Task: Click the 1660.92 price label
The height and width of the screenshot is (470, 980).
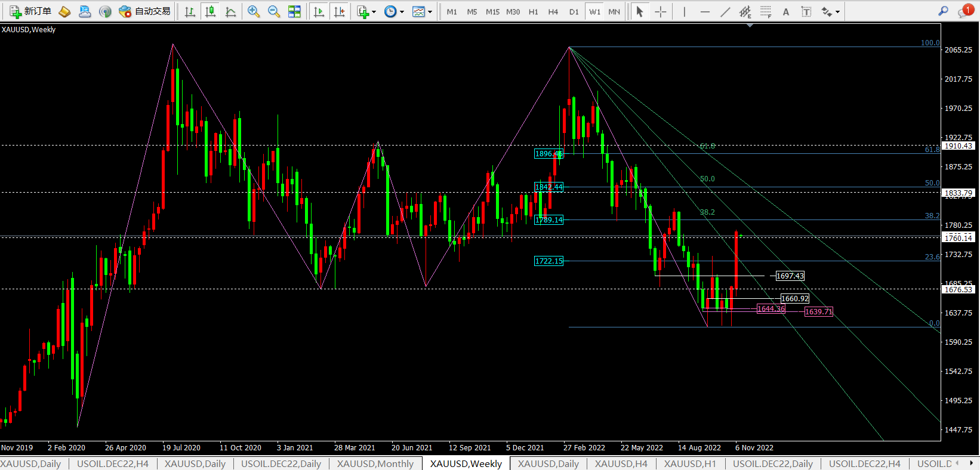Action: pyautogui.click(x=795, y=298)
